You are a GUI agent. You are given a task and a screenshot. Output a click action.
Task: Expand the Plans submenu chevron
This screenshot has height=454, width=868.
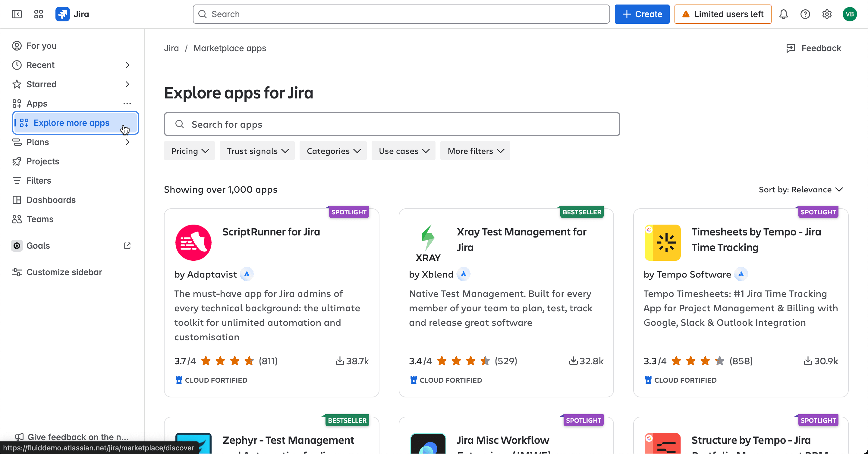[127, 142]
